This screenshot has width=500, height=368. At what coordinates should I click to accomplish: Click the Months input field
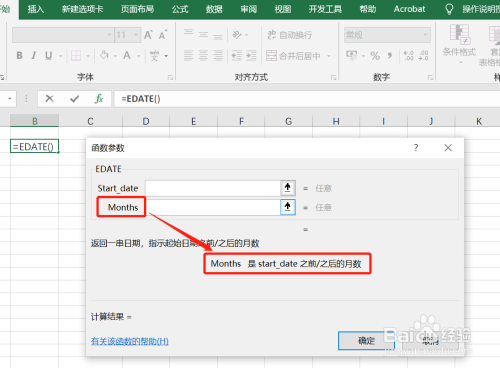(213, 207)
